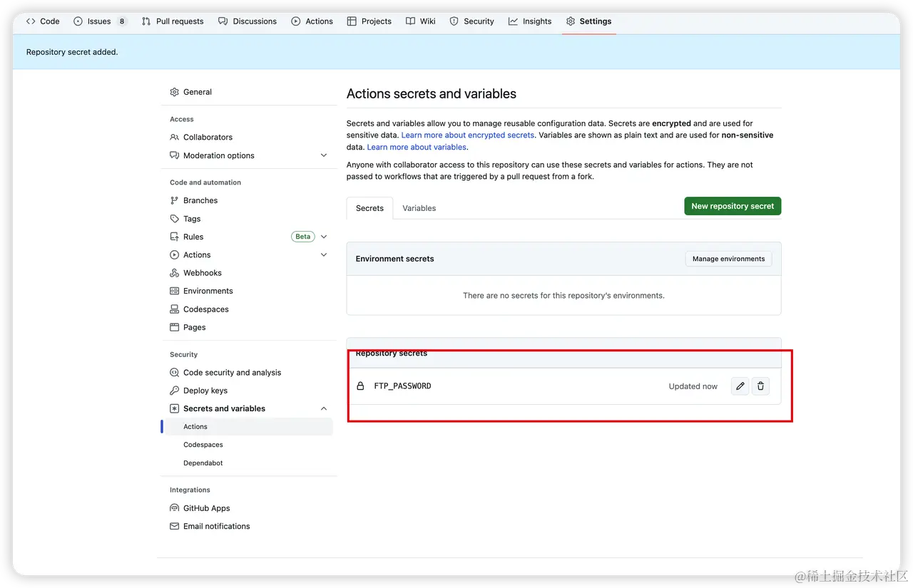Click the browser icon beside Pages
This screenshot has height=588, width=913.
175,327
